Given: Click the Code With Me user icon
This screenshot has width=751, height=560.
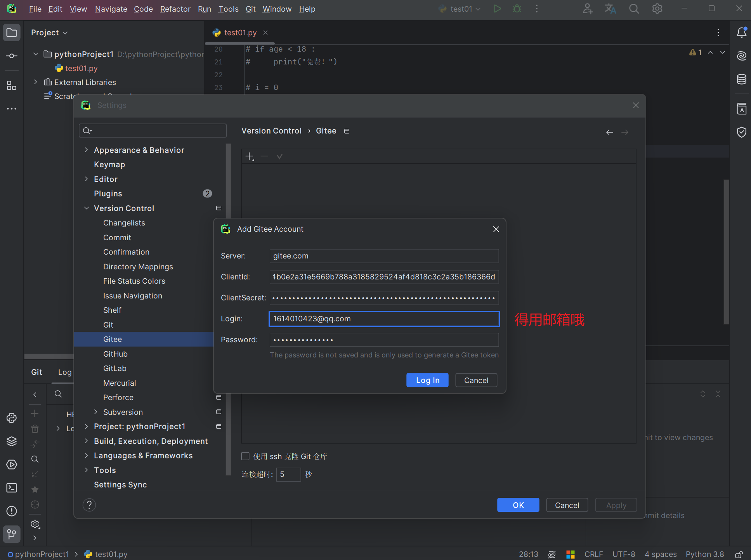Looking at the screenshot, I should 588,9.
